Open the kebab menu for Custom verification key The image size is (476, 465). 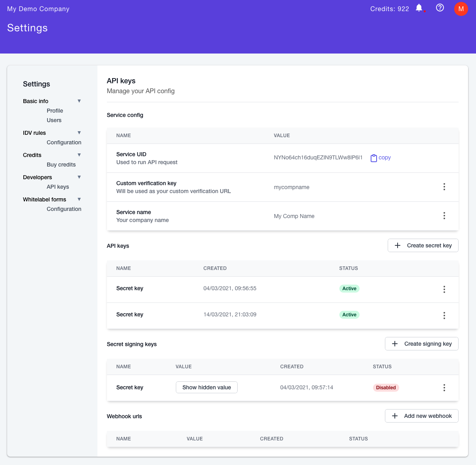(444, 187)
